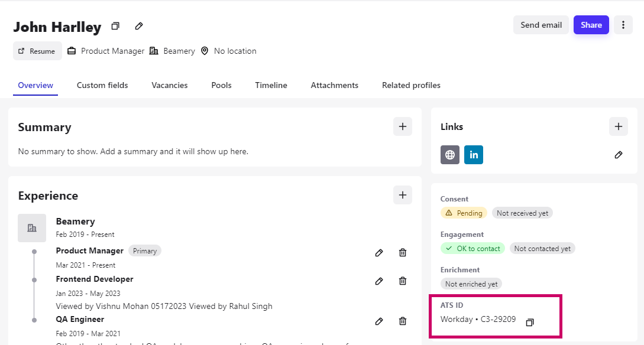Screen dimensions: 644x345
Task: Open the LinkedIn profile icon
Action: pyautogui.click(x=474, y=155)
